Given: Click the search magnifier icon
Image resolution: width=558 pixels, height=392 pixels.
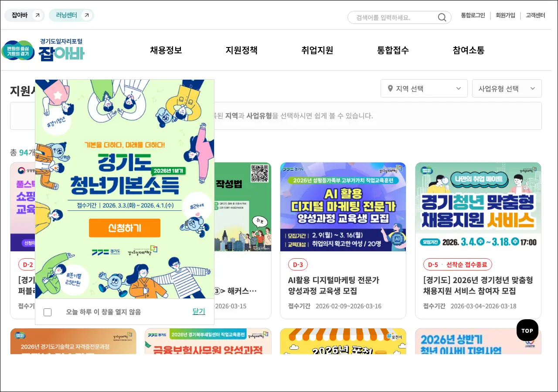Looking at the screenshot, I should [442, 17].
